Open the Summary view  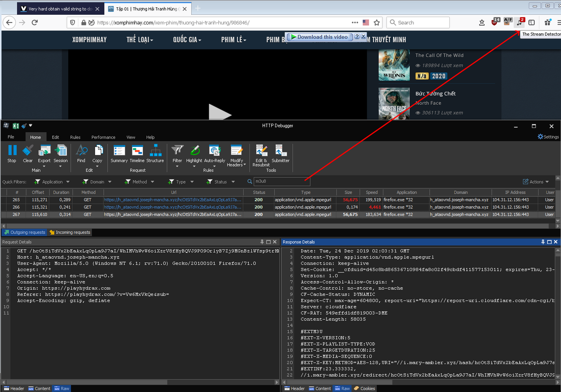[x=119, y=154]
